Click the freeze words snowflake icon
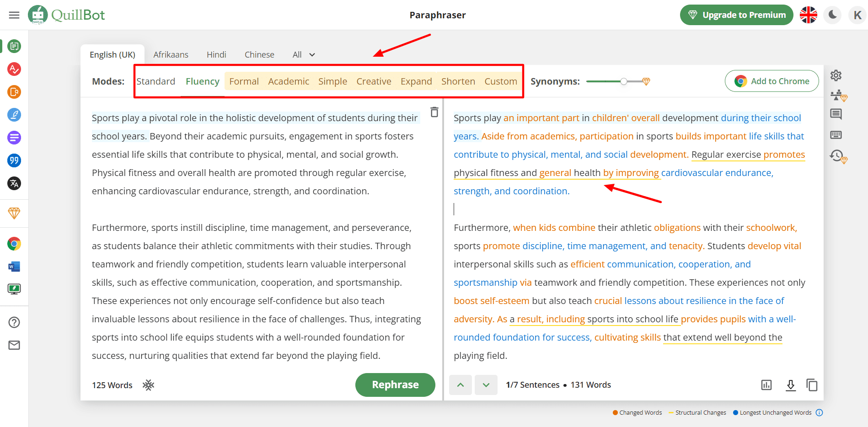 [x=148, y=385]
